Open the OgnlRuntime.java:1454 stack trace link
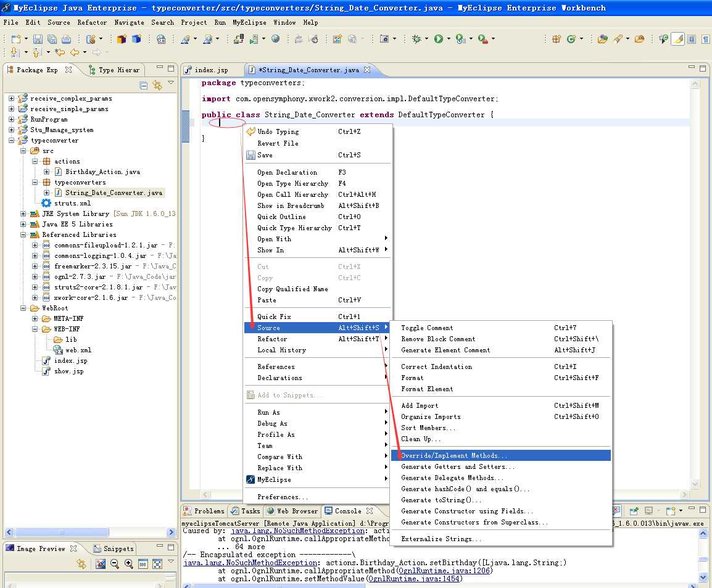Image resolution: width=712 pixels, height=588 pixels. (414, 579)
